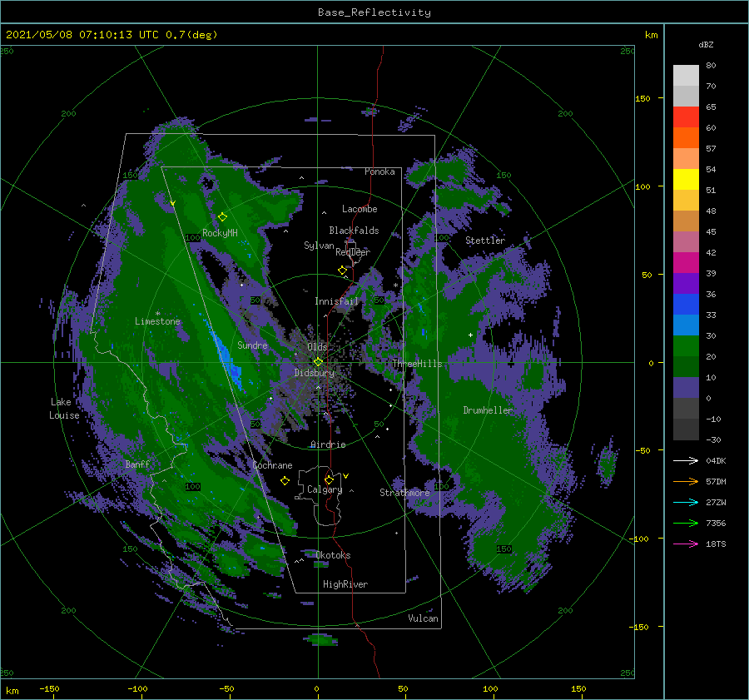Click the white 04DK arrow in legend
749x700 pixels.
(x=686, y=460)
